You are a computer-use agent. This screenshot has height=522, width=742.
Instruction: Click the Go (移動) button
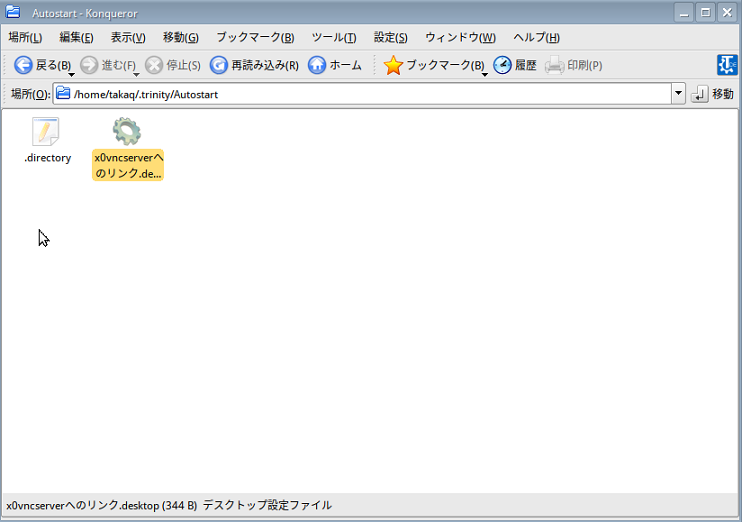tap(712, 94)
